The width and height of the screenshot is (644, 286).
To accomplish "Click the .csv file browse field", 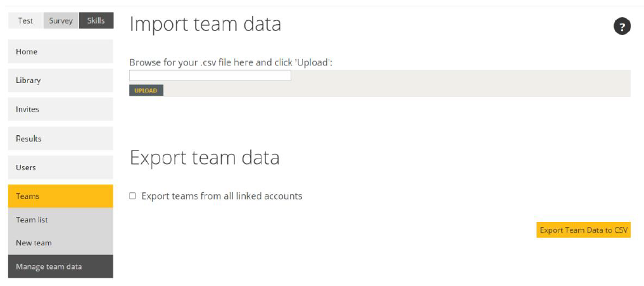I will (x=210, y=75).
